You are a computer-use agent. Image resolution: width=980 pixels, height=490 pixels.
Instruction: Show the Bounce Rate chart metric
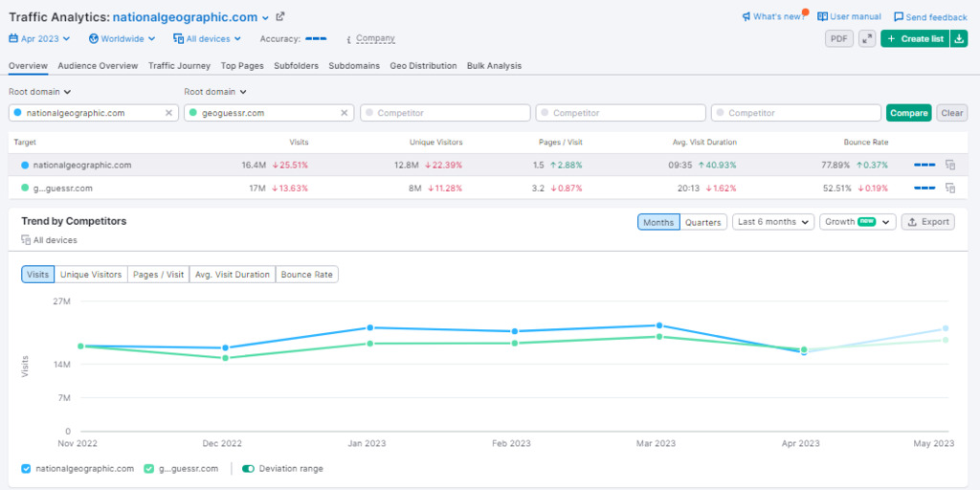click(x=307, y=275)
